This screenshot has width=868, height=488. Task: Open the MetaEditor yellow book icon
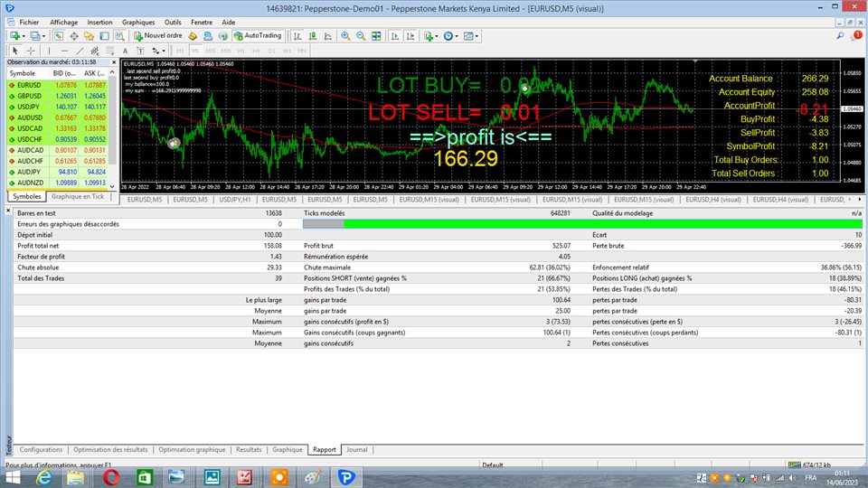coord(193,36)
